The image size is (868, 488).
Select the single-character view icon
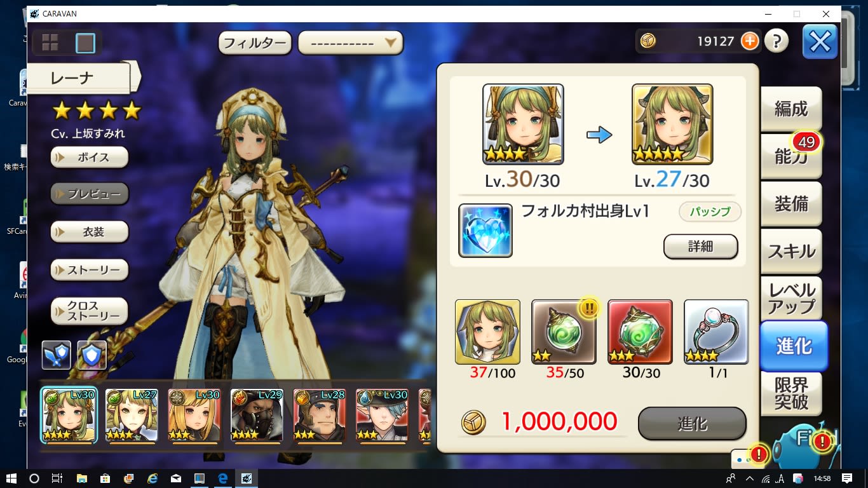(x=85, y=43)
